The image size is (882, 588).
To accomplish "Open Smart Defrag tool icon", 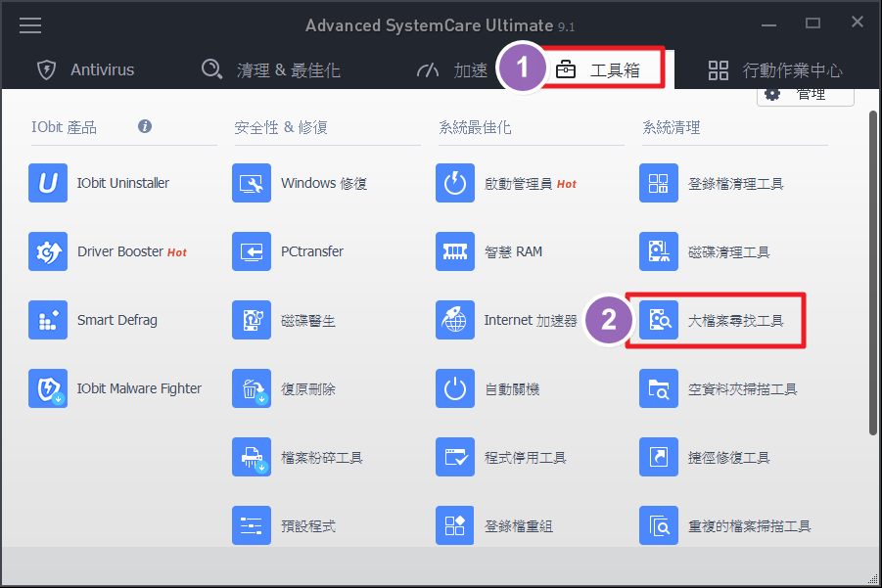I will pos(48,321).
